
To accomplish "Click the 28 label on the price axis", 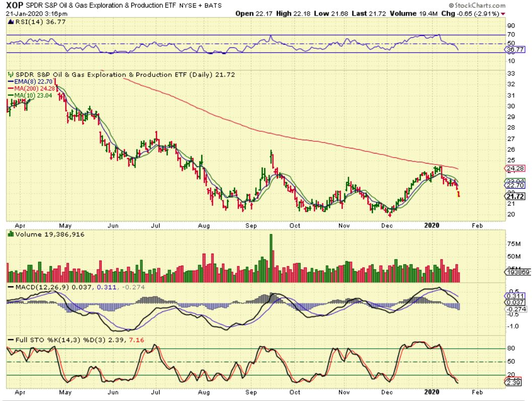I will coord(511,128).
